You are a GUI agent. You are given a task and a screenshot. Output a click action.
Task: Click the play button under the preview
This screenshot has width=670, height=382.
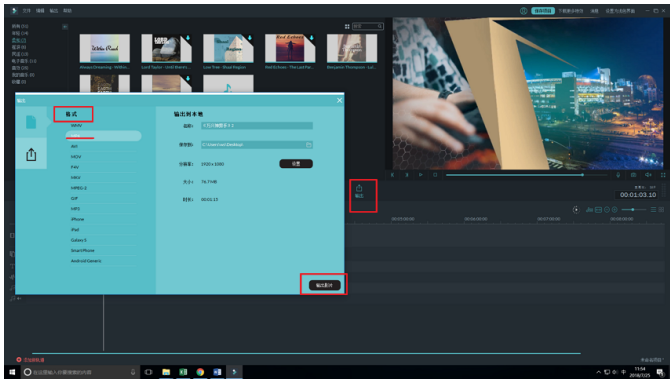pyautogui.click(x=421, y=175)
